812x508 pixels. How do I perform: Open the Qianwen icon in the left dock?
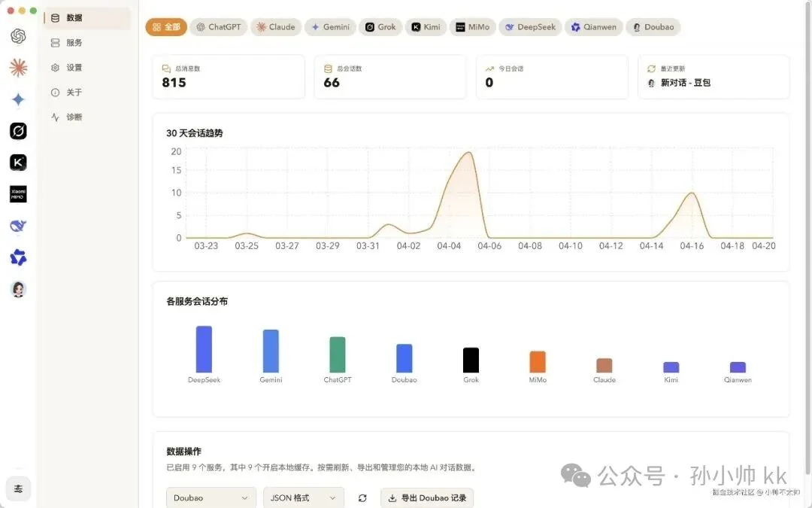click(x=18, y=257)
